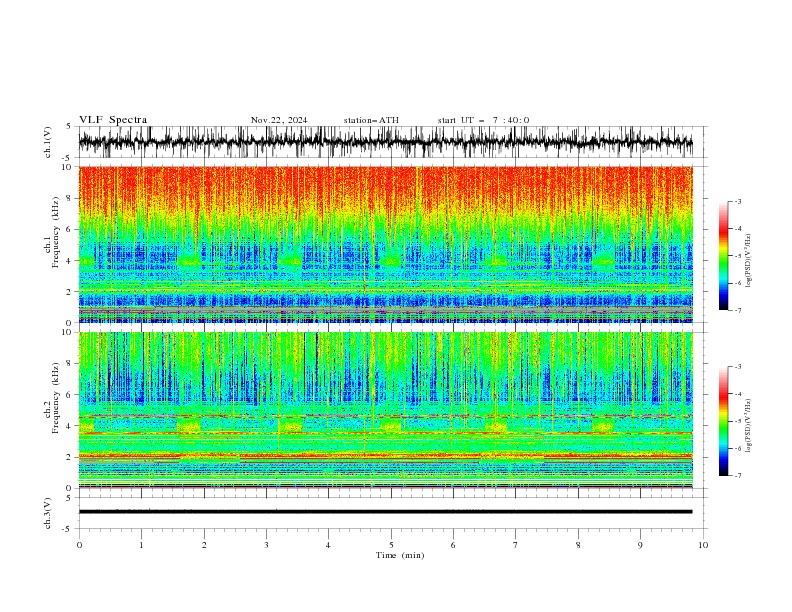
Task: Click the time axis tick label "4"
Action: coord(328,545)
